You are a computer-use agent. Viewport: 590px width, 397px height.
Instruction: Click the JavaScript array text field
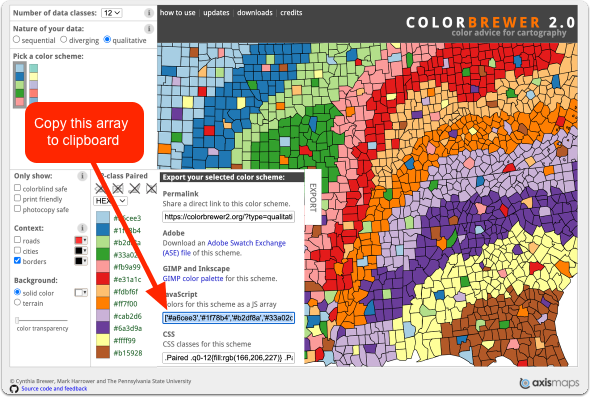(228, 318)
